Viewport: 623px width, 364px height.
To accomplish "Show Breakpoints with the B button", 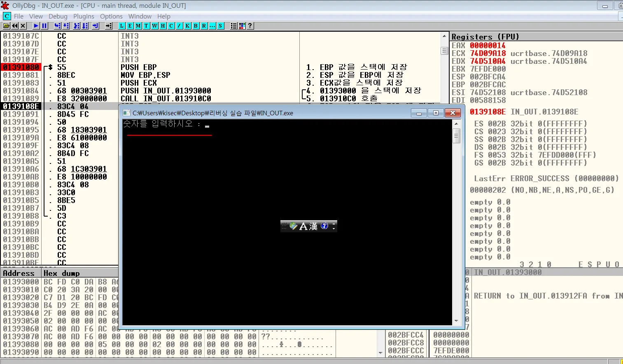I will [x=196, y=26].
